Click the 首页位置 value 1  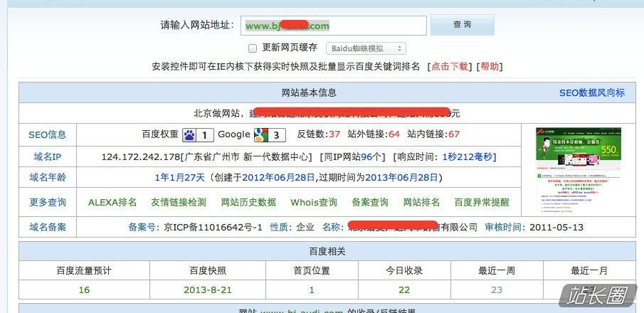point(312,290)
